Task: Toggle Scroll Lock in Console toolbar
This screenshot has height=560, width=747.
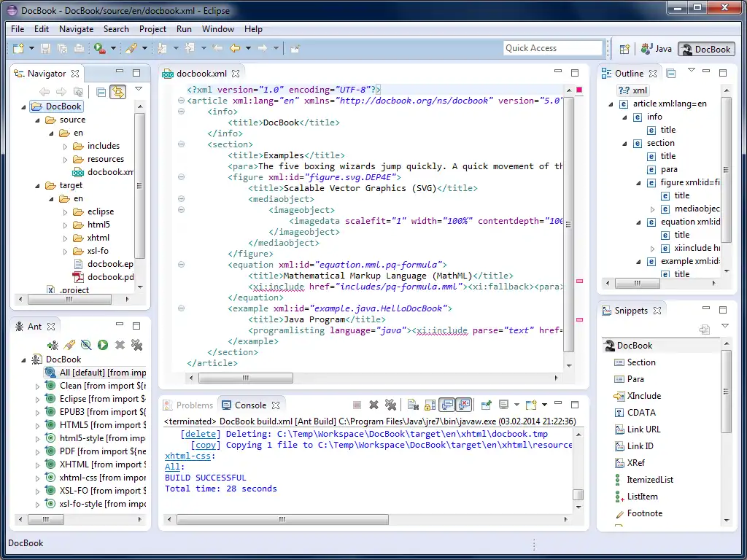Action: (430, 405)
